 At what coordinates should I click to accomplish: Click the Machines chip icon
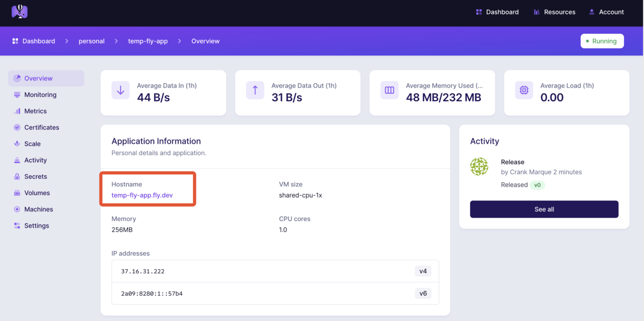17,209
